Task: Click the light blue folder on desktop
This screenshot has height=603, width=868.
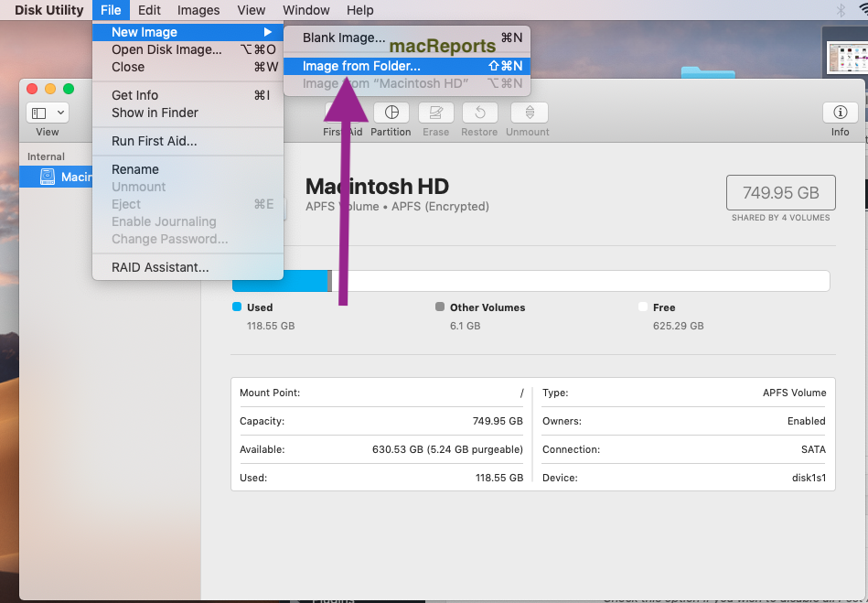Action: (708, 72)
